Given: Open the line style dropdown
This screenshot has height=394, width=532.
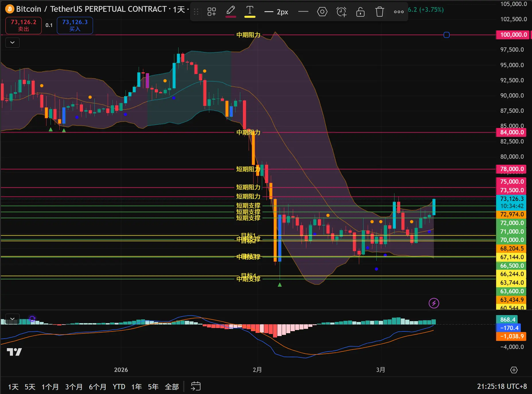Looking at the screenshot, I should [x=303, y=12].
